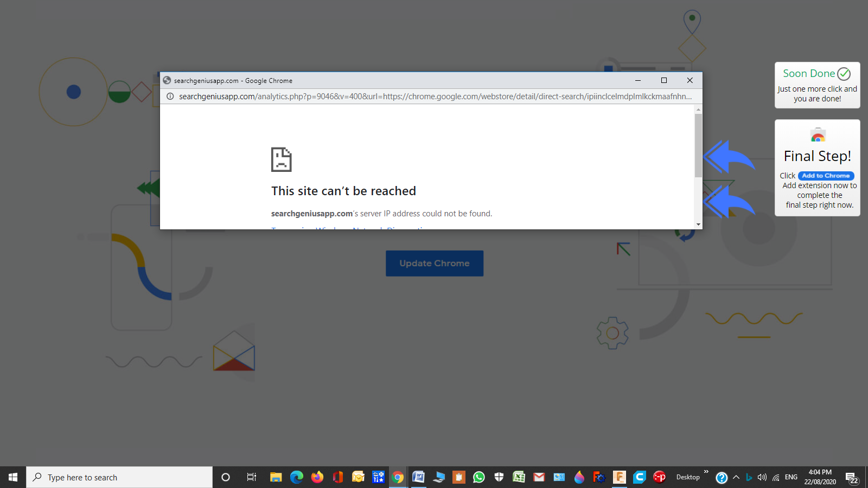Click the URL text in the popup address bar

[x=435, y=97]
